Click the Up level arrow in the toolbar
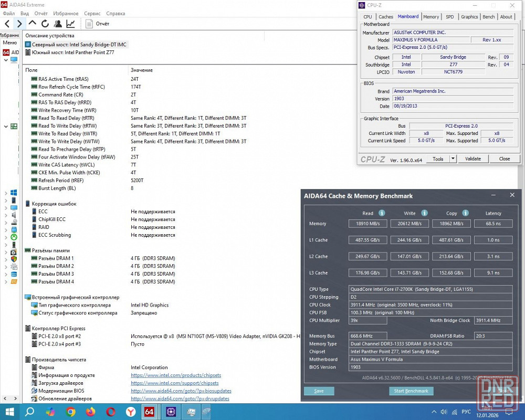 click(33, 24)
